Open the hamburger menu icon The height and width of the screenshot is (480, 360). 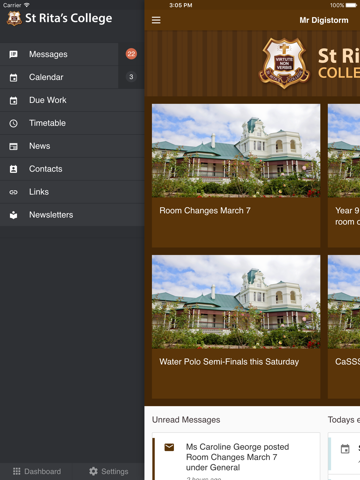[156, 20]
